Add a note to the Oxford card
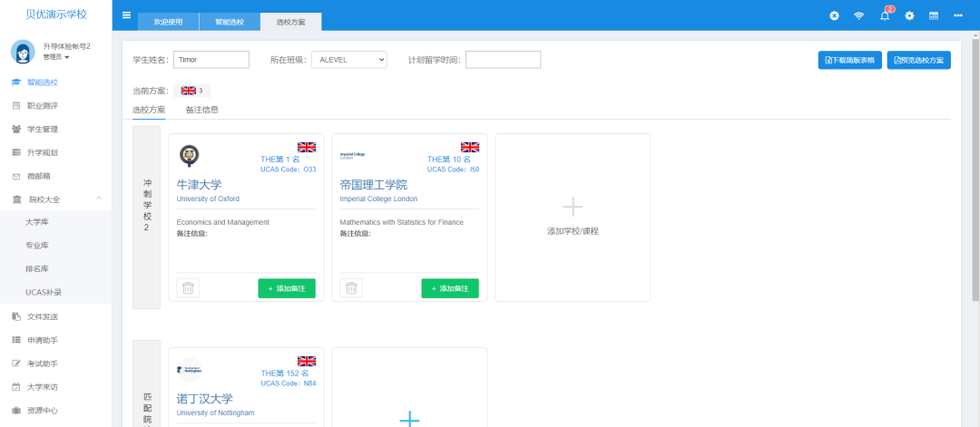The width and height of the screenshot is (980, 427). point(287,288)
